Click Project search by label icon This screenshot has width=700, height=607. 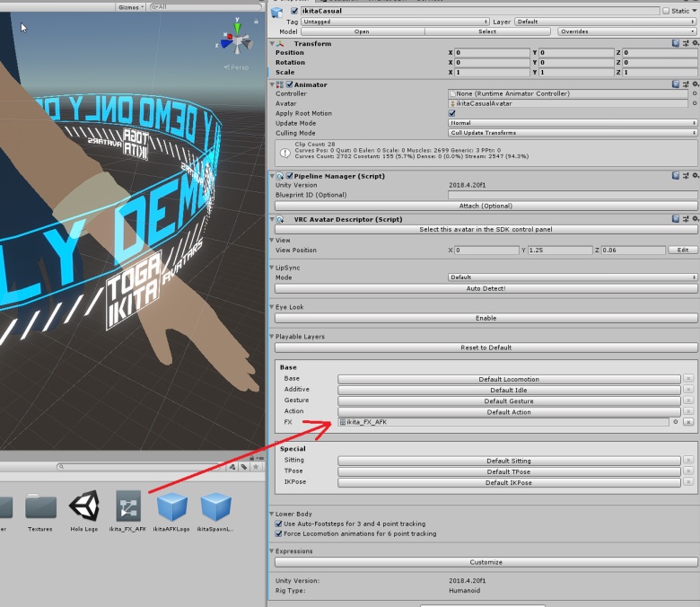tap(244, 467)
